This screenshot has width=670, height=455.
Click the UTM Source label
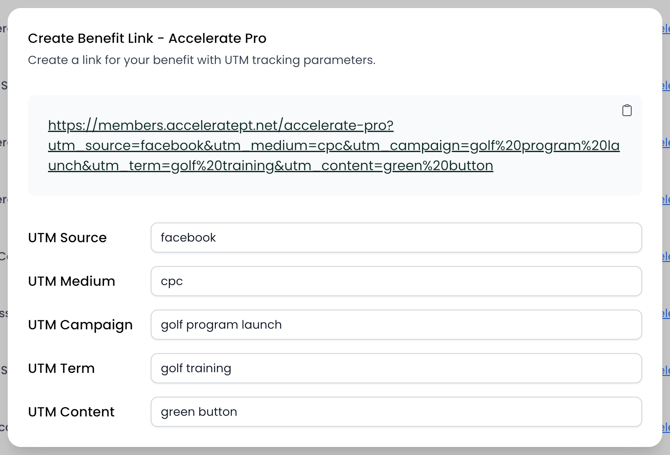coord(67,238)
